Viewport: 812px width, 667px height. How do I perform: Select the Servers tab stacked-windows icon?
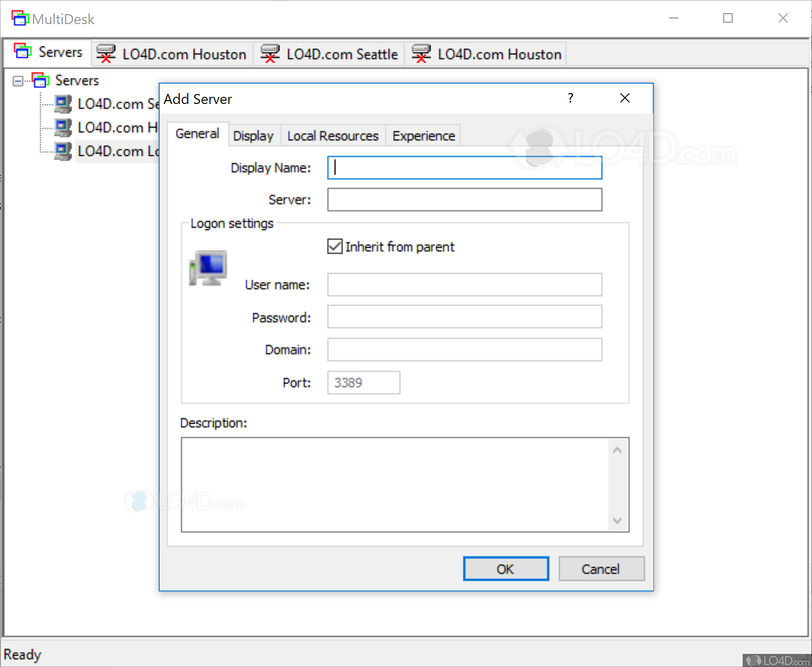pyautogui.click(x=22, y=51)
